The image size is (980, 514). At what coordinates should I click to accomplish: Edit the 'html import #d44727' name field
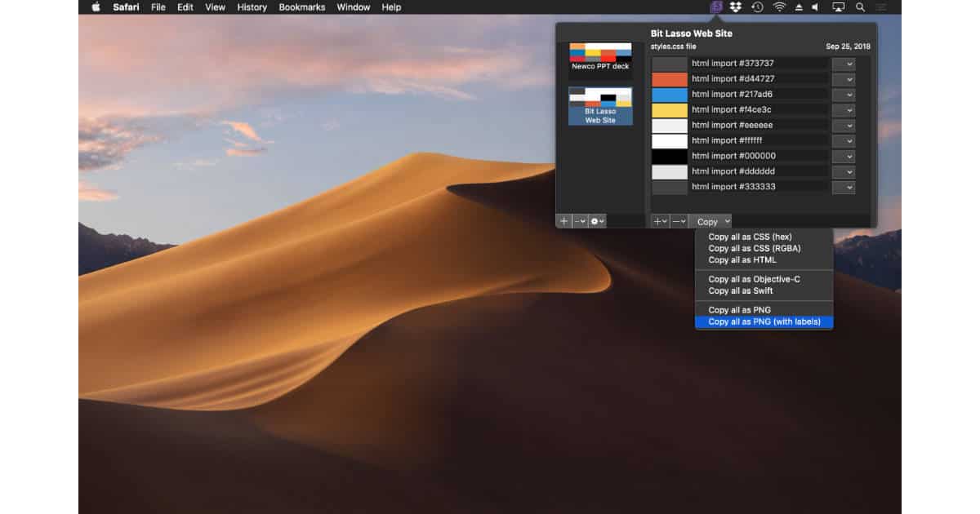pyautogui.click(x=759, y=79)
